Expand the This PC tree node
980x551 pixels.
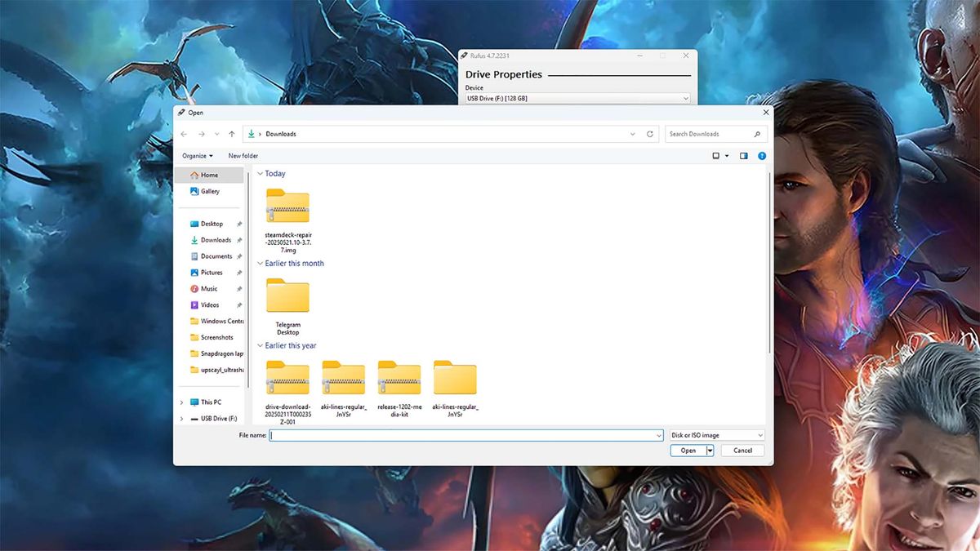(x=180, y=402)
